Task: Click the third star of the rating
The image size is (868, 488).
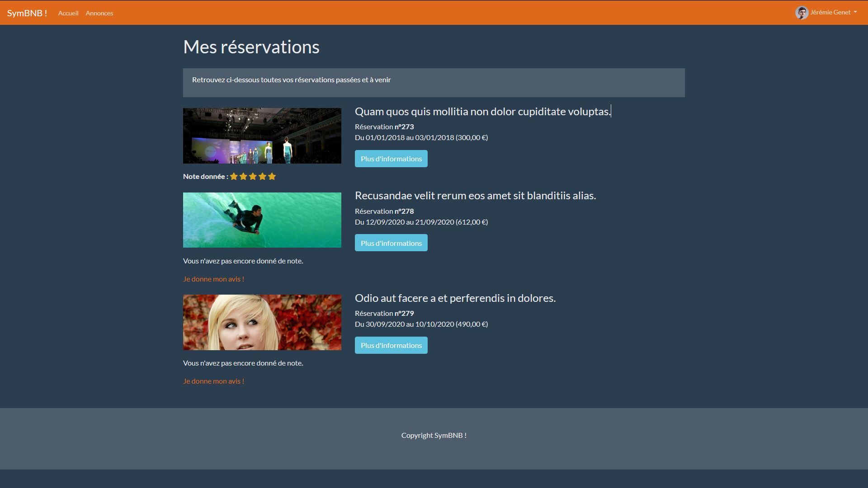Action: click(x=253, y=177)
